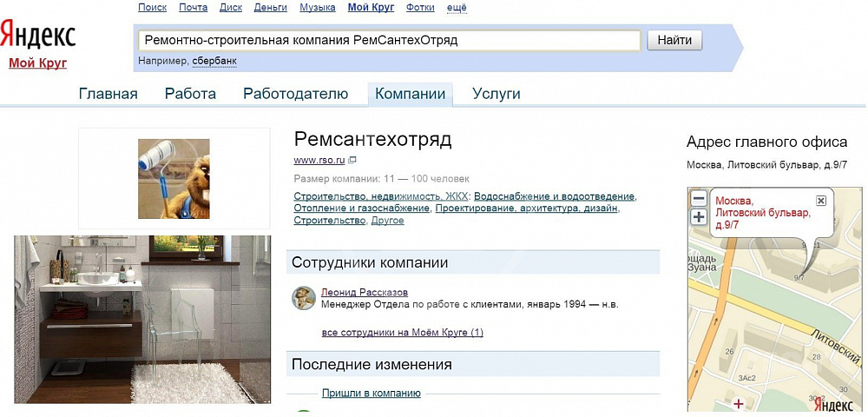Switch to the Работа tab
The image size is (868, 417).
tap(190, 94)
